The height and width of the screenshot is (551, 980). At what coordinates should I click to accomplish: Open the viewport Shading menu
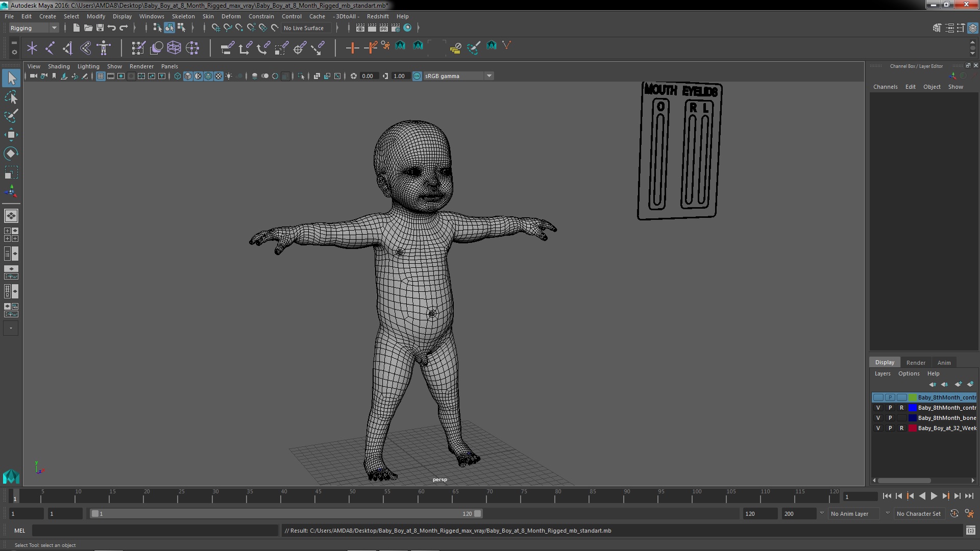click(59, 66)
